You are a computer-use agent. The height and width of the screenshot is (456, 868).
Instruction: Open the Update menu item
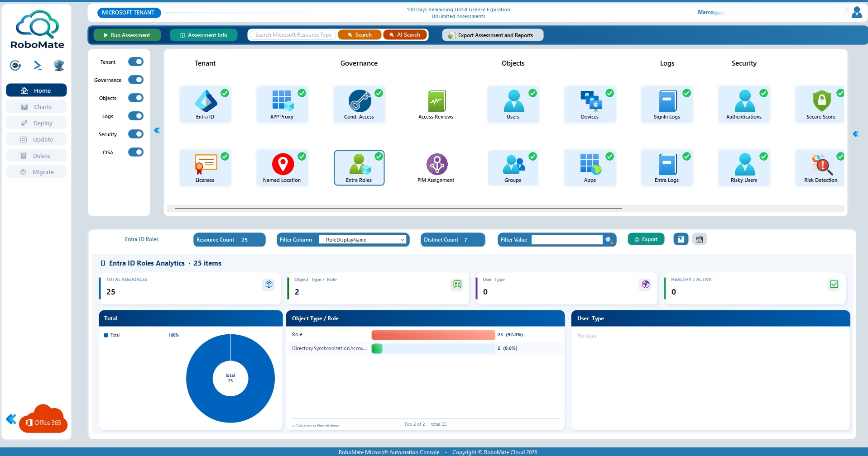coord(36,139)
